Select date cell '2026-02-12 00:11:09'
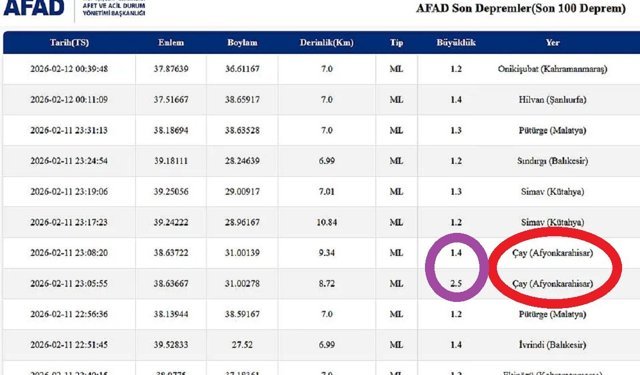 pos(69,100)
